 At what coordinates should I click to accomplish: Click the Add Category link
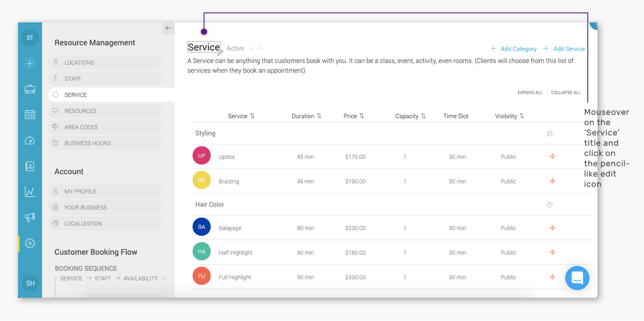click(513, 49)
